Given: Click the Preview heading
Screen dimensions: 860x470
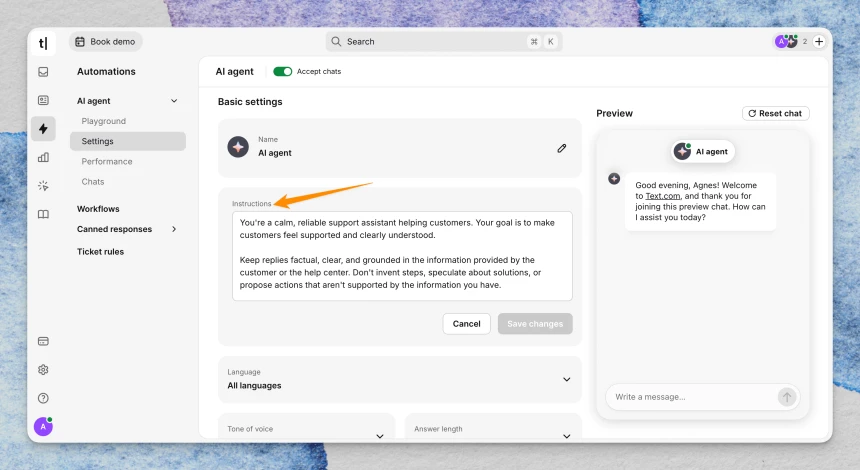Looking at the screenshot, I should (x=614, y=113).
